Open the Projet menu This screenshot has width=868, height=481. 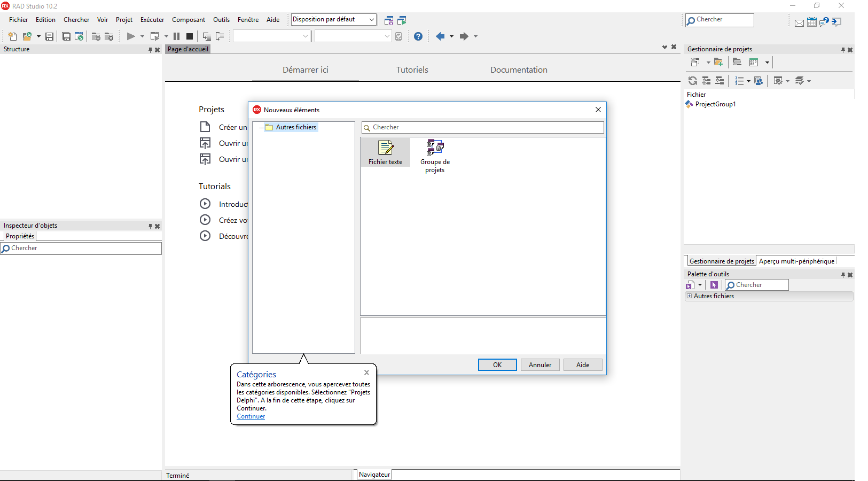[x=124, y=20]
